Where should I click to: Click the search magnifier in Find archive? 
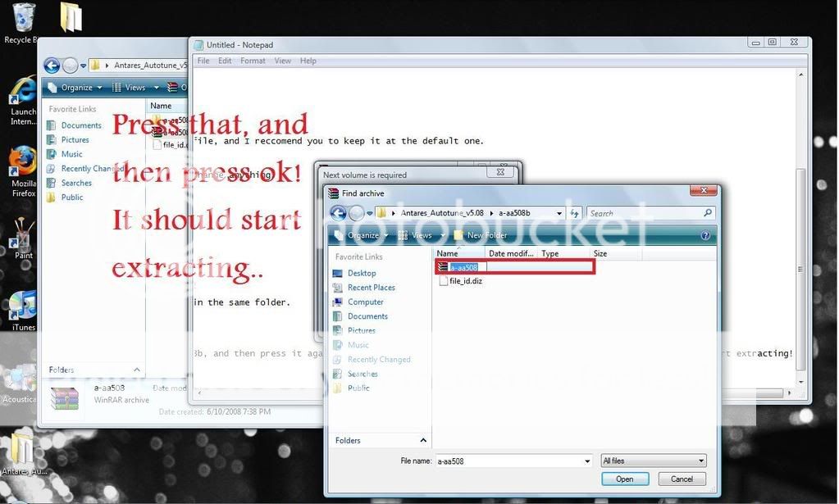point(708,213)
